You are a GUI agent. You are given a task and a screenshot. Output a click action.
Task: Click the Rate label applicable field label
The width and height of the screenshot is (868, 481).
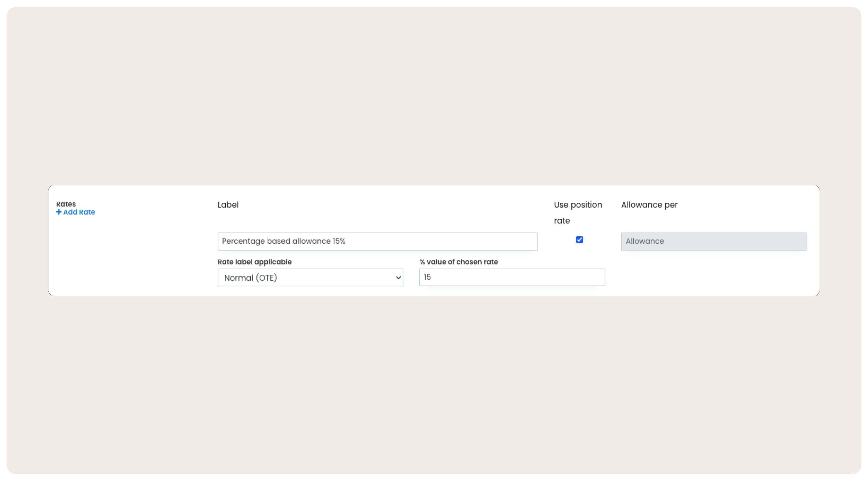(x=255, y=262)
